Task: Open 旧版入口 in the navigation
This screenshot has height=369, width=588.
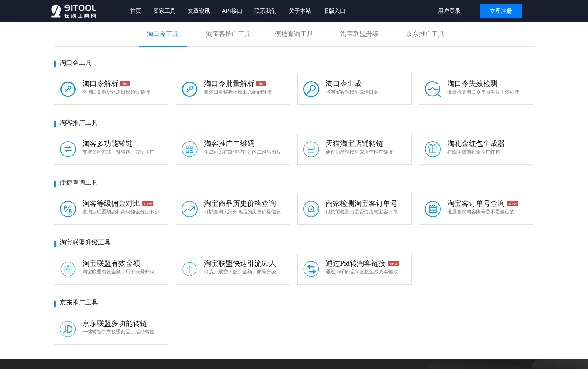Action: 334,11
